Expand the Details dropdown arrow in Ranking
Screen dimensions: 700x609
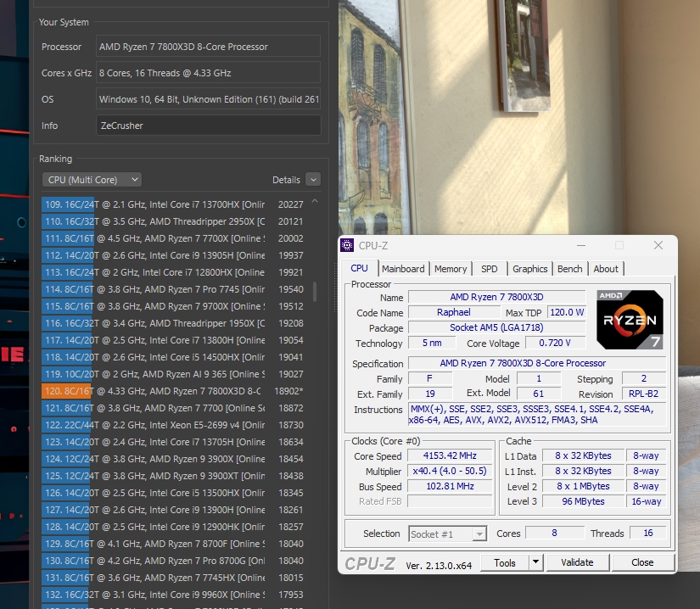click(x=313, y=180)
